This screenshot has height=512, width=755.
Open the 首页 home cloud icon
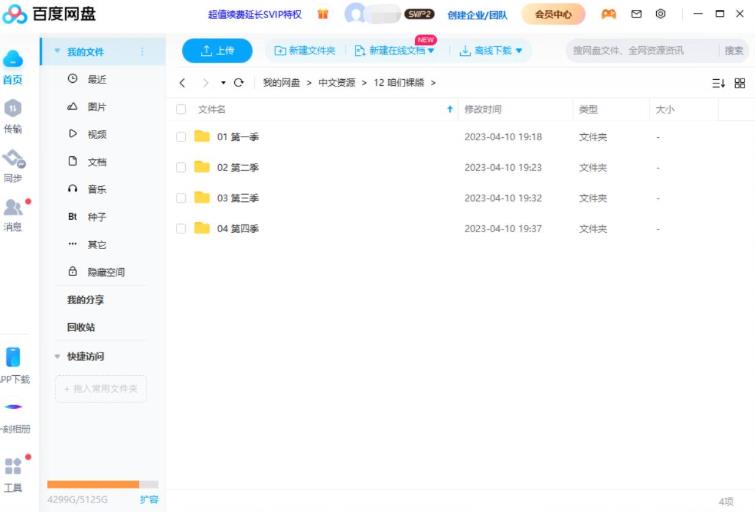click(x=13, y=59)
